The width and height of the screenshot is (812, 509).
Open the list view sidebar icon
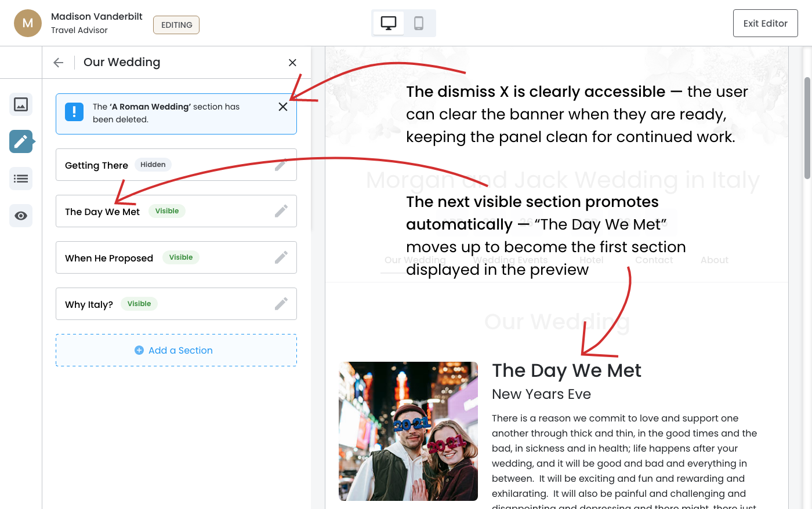(x=21, y=179)
